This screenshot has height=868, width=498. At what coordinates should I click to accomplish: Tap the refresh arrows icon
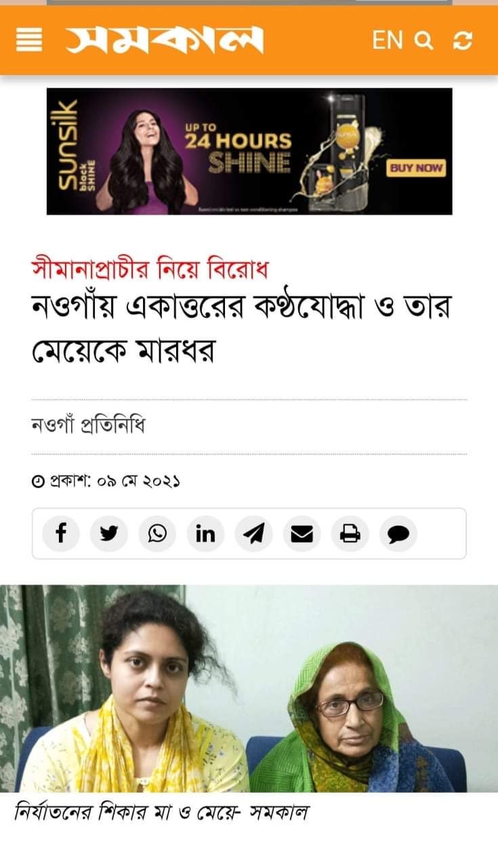pyautogui.click(x=463, y=41)
